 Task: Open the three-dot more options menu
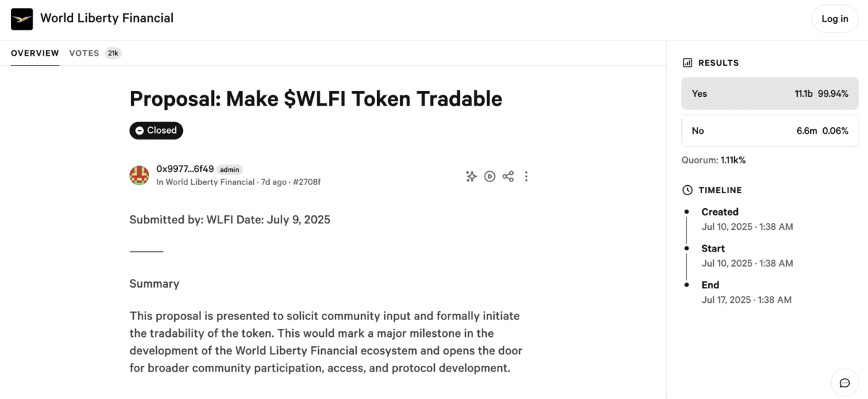click(526, 176)
